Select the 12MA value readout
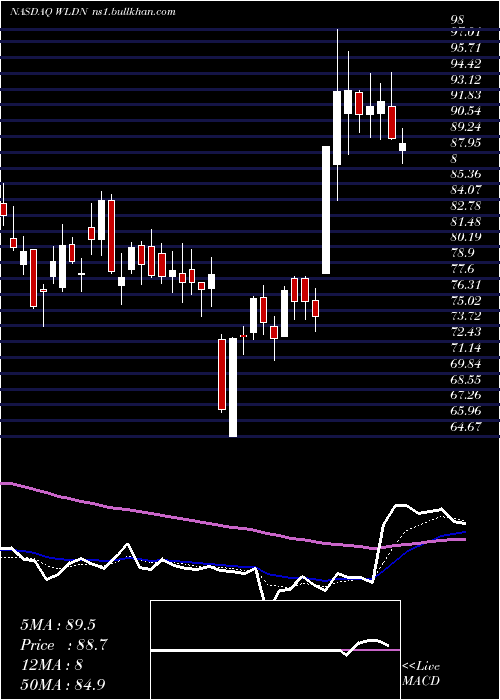The height and width of the screenshot is (700, 500). pyautogui.click(x=51, y=665)
